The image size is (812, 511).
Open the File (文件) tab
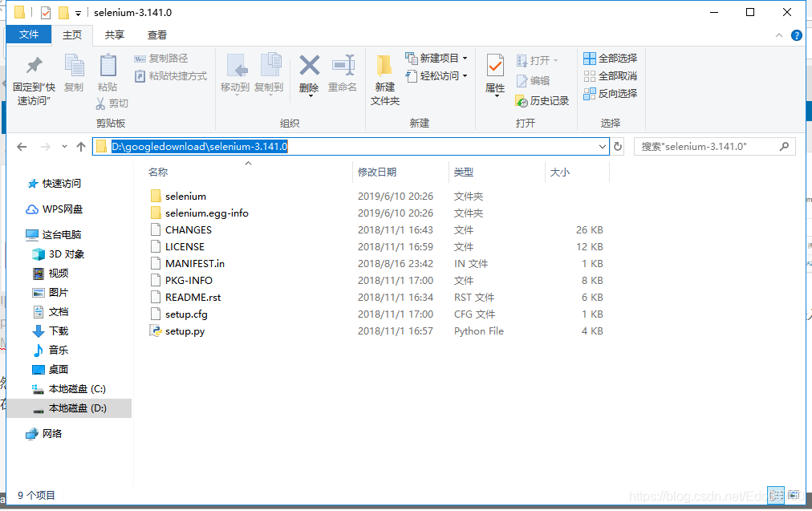point(29,34)
